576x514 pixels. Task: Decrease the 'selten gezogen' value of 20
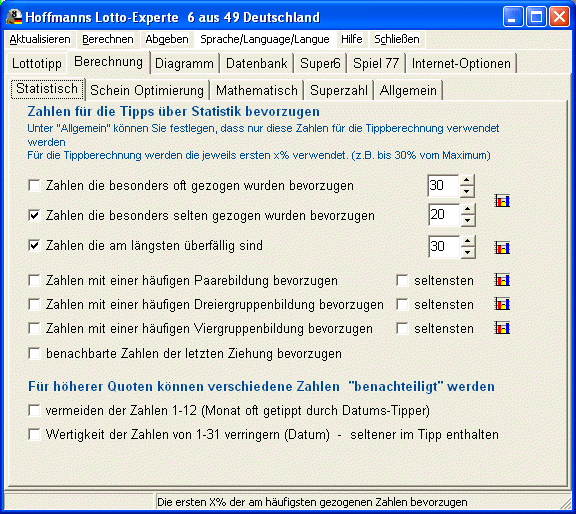(x=467, y=220)
